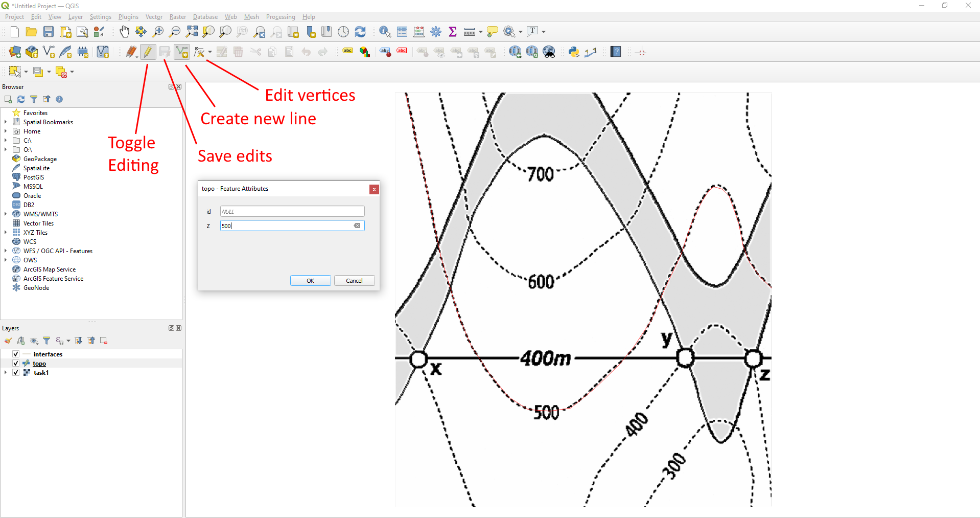Select ArcGIS Map Service entry
980x518 pixels.
[50, 269]
